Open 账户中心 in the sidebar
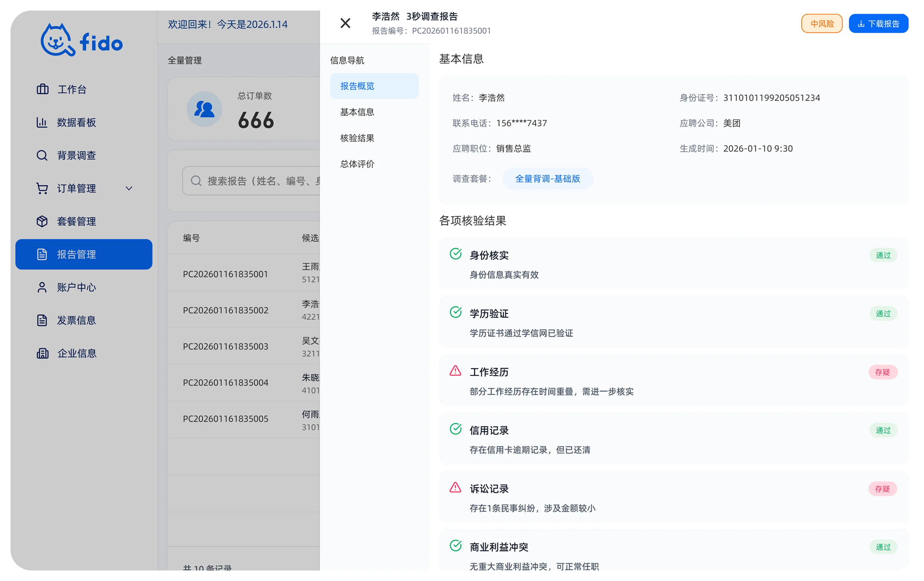The height and width of the screenshot is (581, 924). [x=84, y=288]
